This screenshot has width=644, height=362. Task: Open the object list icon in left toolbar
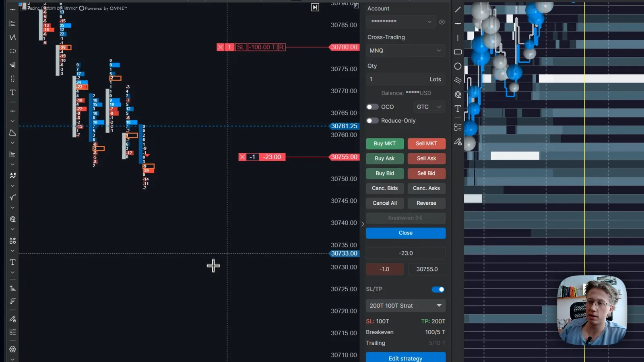(12, 332)
